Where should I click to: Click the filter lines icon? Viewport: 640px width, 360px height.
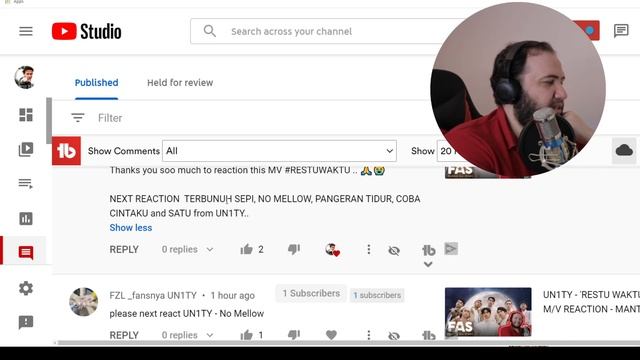click(x=78, y=118)
